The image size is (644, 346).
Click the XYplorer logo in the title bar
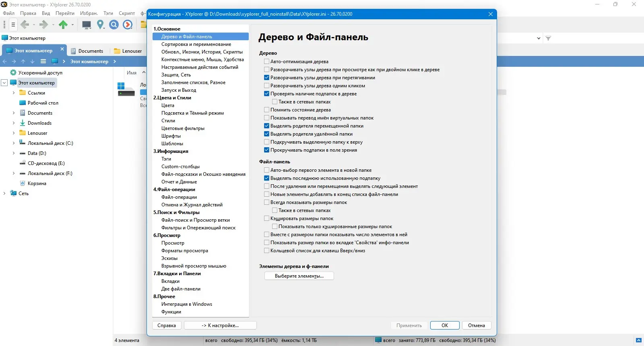[4, 4]
